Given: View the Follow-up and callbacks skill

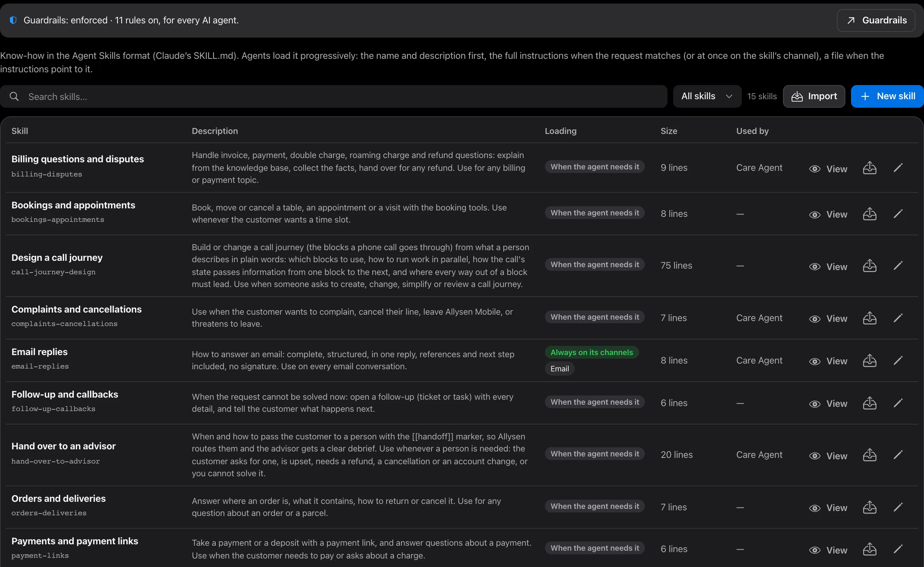Looking at the screenshot, I should click(x=828, y=404).
